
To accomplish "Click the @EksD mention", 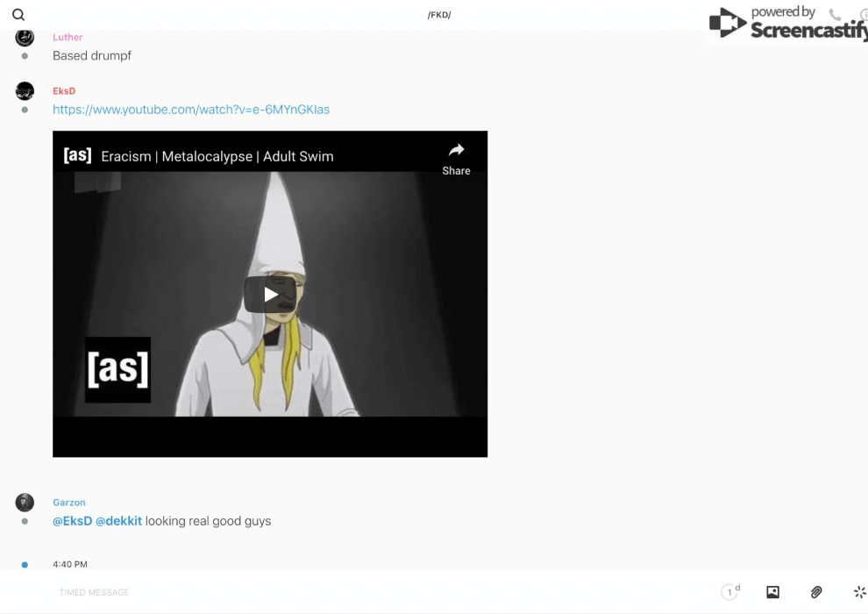I will 72,521.
